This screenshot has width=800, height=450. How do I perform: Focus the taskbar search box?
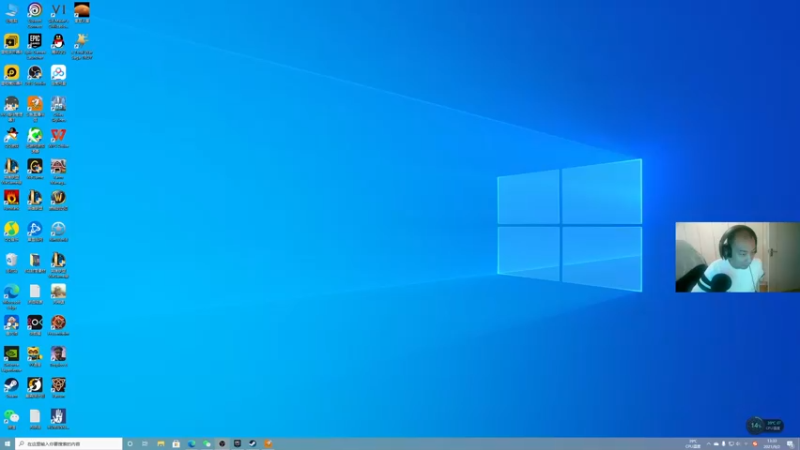coord(69,444)
